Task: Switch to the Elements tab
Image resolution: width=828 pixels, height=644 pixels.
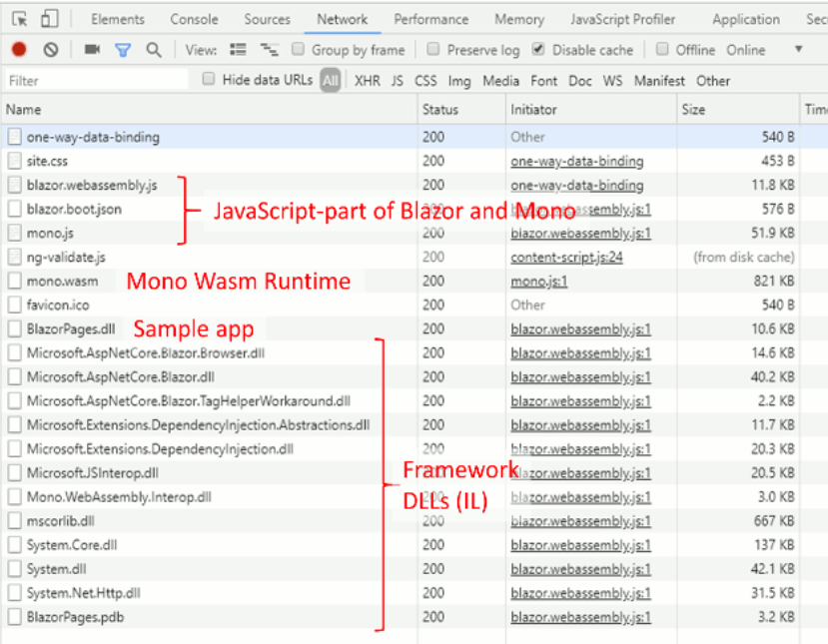Action: tap(117, 20)
